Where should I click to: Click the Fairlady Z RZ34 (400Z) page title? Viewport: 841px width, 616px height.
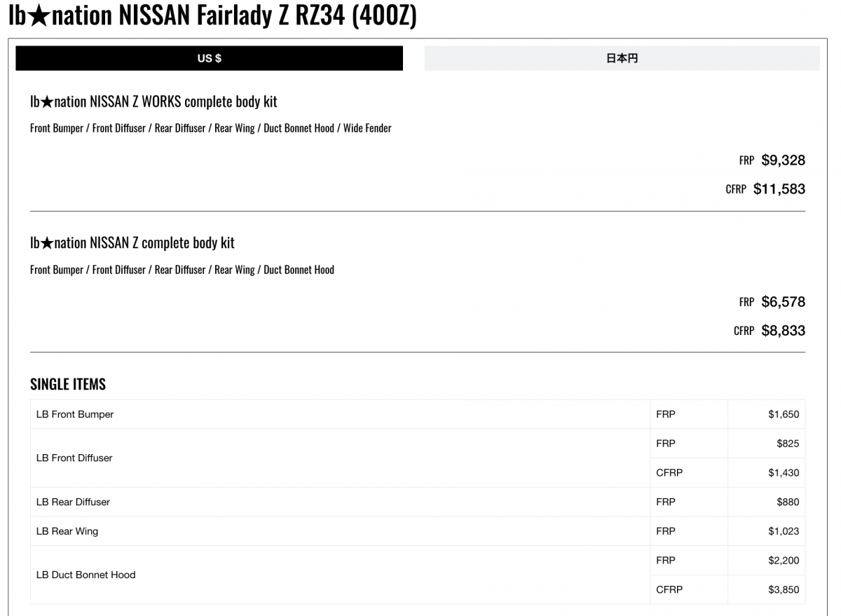[x=212, y=15]
